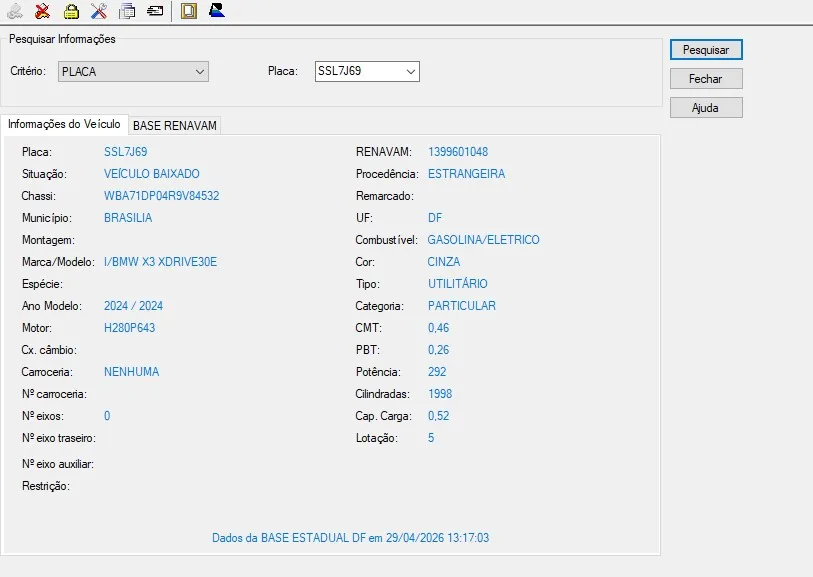Switch to the BASE RENAVAM tab
Viewport: 813px width, 577px height.
tap(175, 125)
